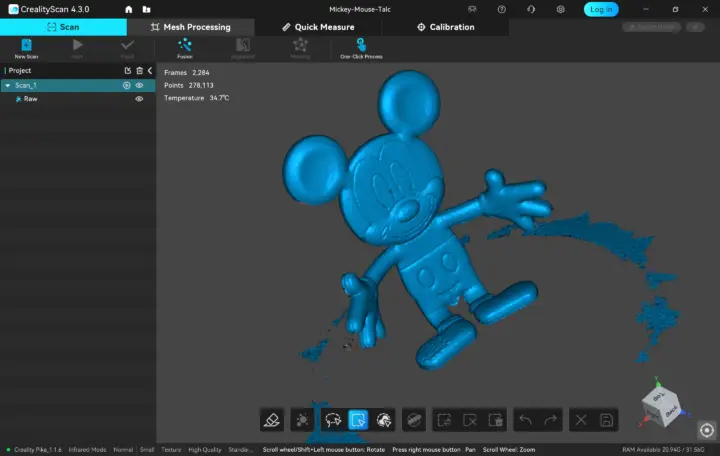This screenshot has height=456, width=720.
Task: Go to the home screen
Action: 129,9
